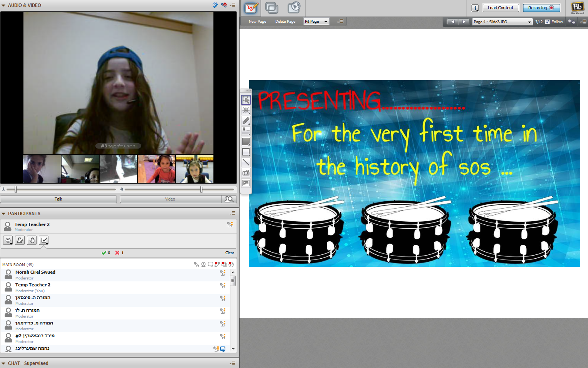Select the screenshot camera tool
The height and width of the screenshot is (368, 588).
coord(246,173)
